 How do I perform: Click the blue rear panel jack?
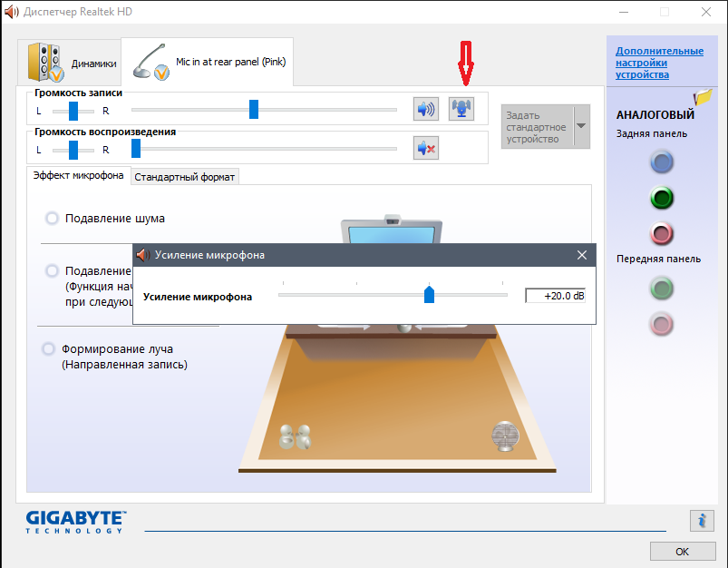[x=662, y=162]
